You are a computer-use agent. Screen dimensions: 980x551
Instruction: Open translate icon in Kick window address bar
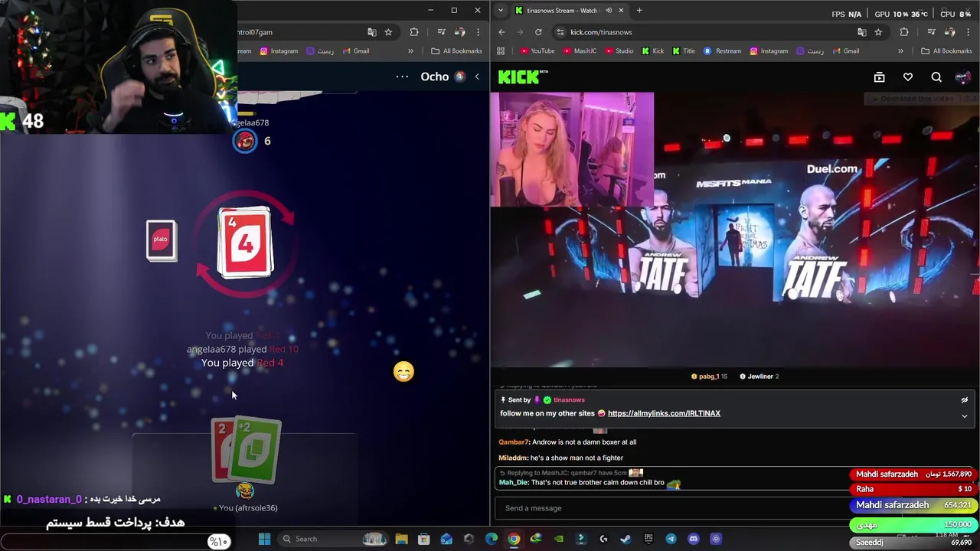861,32
